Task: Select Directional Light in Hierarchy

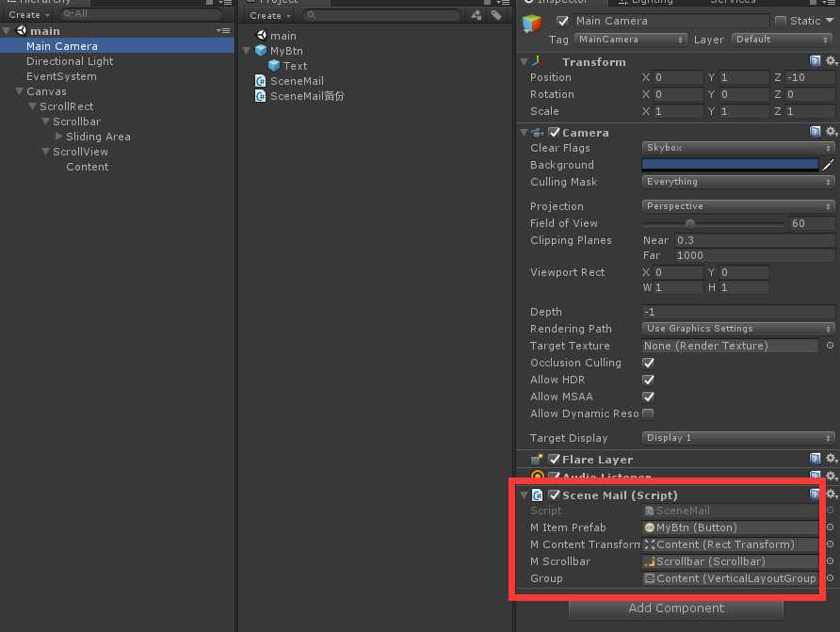Action: click(70, 61)
